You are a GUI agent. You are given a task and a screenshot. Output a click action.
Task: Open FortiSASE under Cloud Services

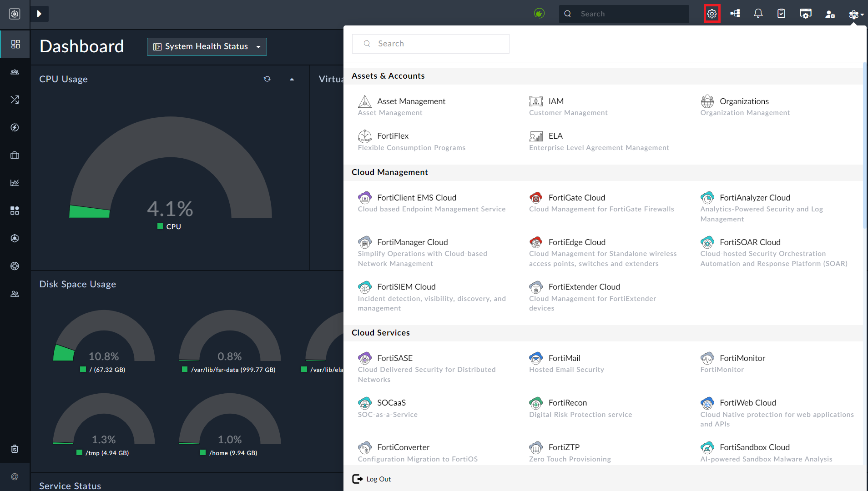coord(395,358)
